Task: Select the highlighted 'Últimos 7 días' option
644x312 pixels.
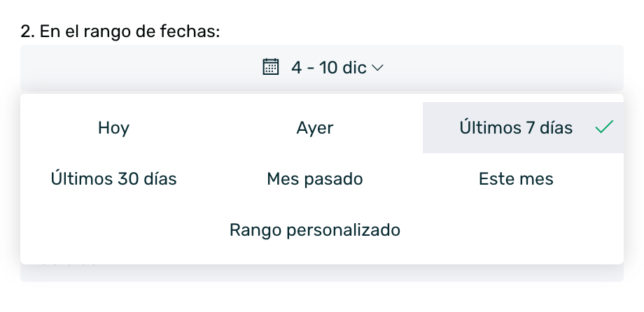Action: click(516, 128)
